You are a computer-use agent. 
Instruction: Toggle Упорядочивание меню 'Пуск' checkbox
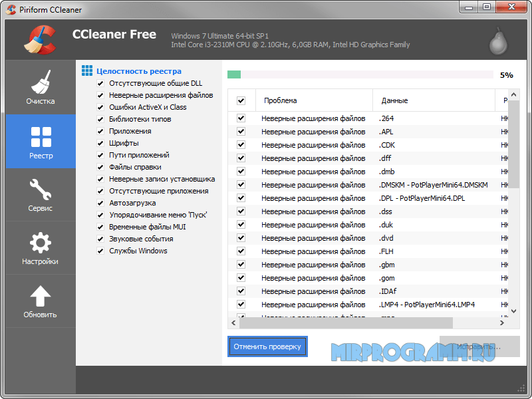pos(100,215)
